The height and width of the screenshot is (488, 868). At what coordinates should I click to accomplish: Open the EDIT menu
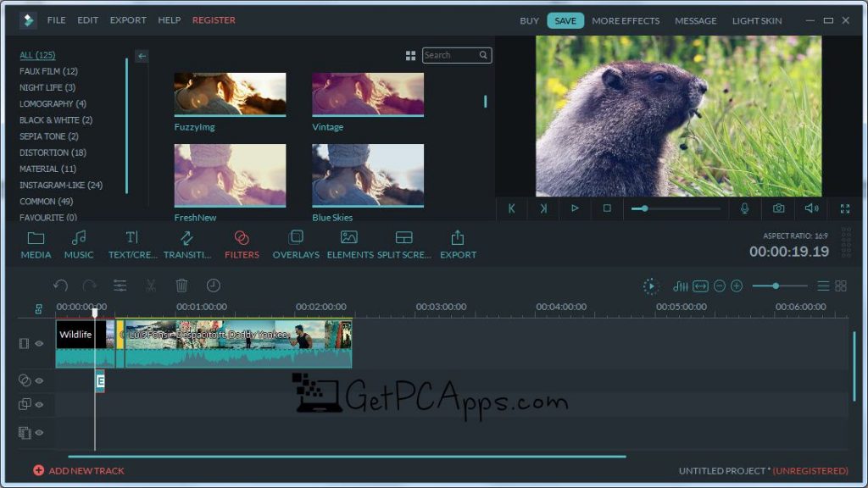87,20
